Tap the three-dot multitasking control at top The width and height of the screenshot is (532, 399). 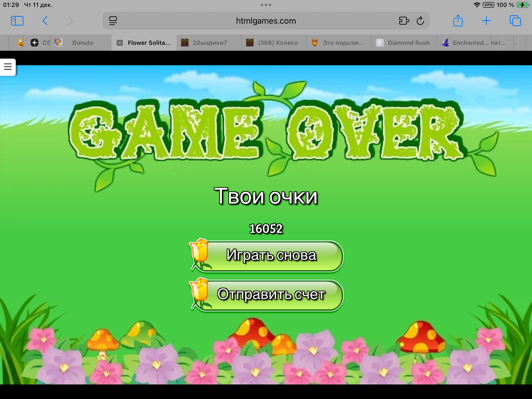click(x=266, y=5)
